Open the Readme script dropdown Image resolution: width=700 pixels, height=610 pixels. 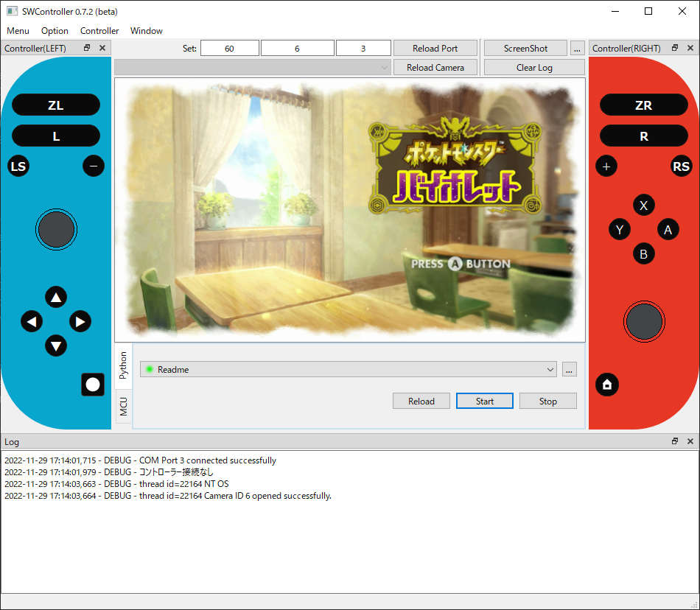coord(550,369)
